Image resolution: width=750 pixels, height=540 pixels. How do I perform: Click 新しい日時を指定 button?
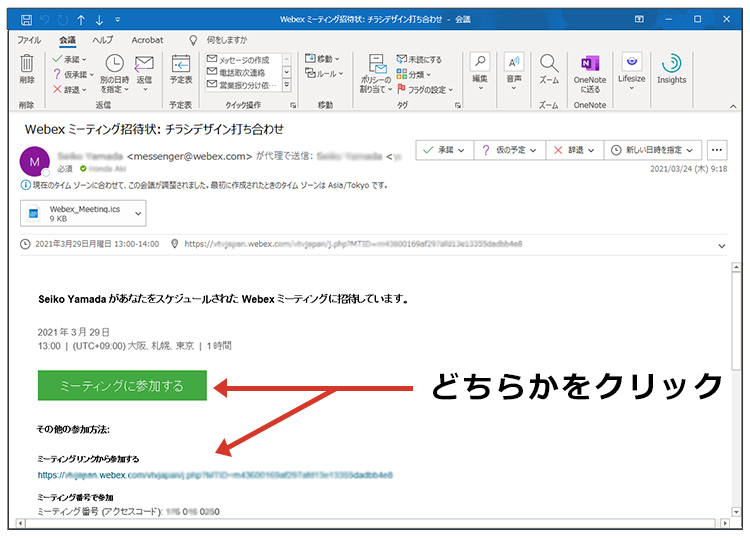pyautogui.click(x=652, y=150)
